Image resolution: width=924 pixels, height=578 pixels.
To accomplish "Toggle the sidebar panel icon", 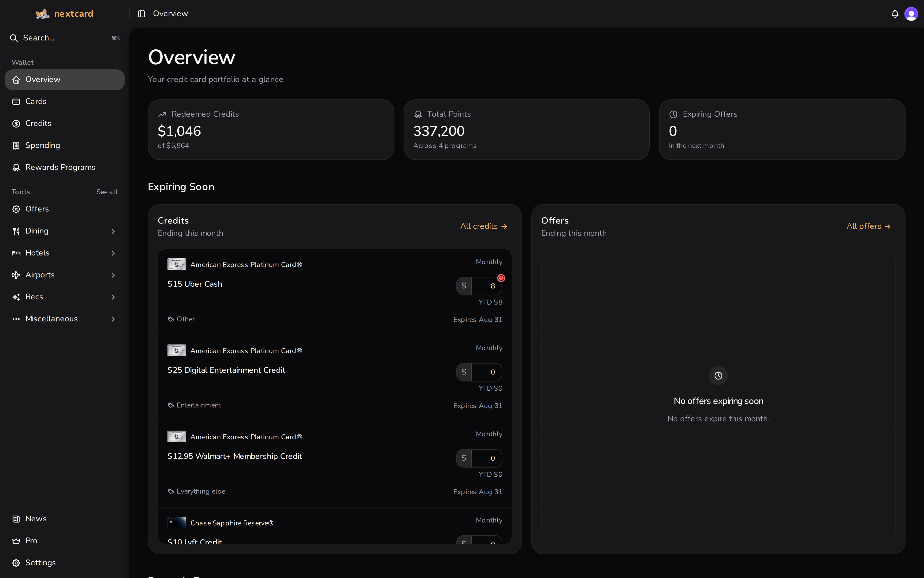I will (141, 14).
